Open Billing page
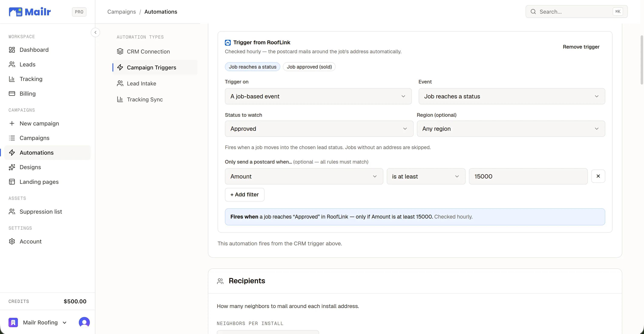644x334 pixels. click(47, 94)
